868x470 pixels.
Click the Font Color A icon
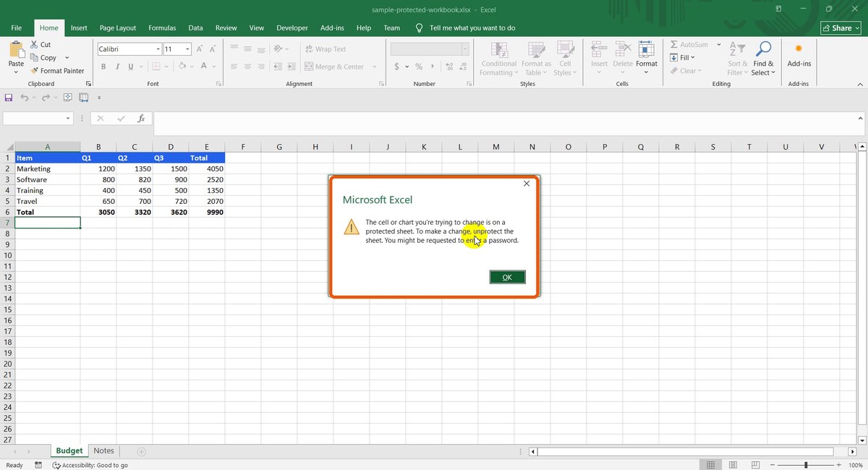coord(204,67)
